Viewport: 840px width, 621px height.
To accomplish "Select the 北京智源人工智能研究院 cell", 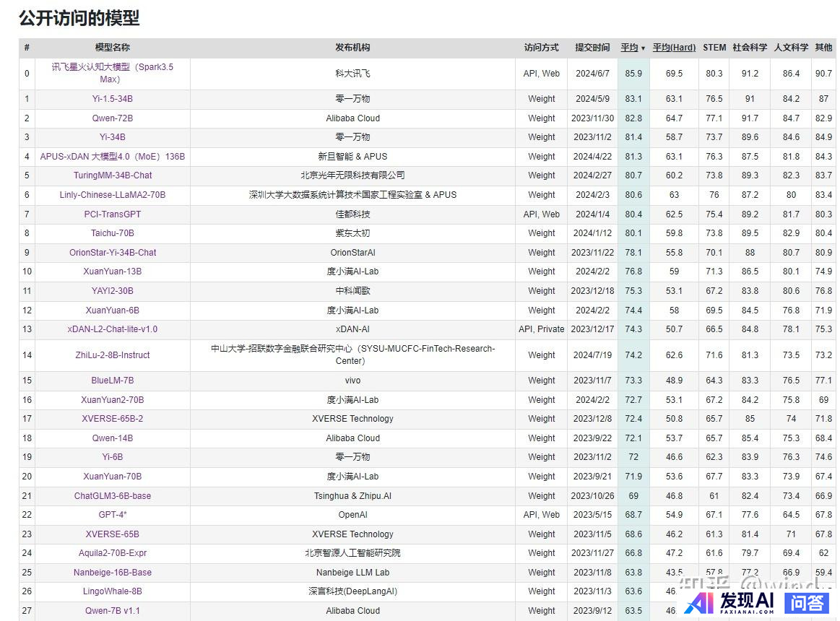I will click(352, 553).
